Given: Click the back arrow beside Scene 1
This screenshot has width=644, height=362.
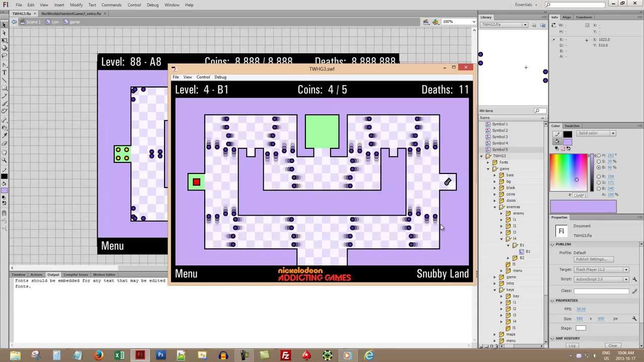Looking at the screenshot, I should pyautogui.click(x=15, y=22).
